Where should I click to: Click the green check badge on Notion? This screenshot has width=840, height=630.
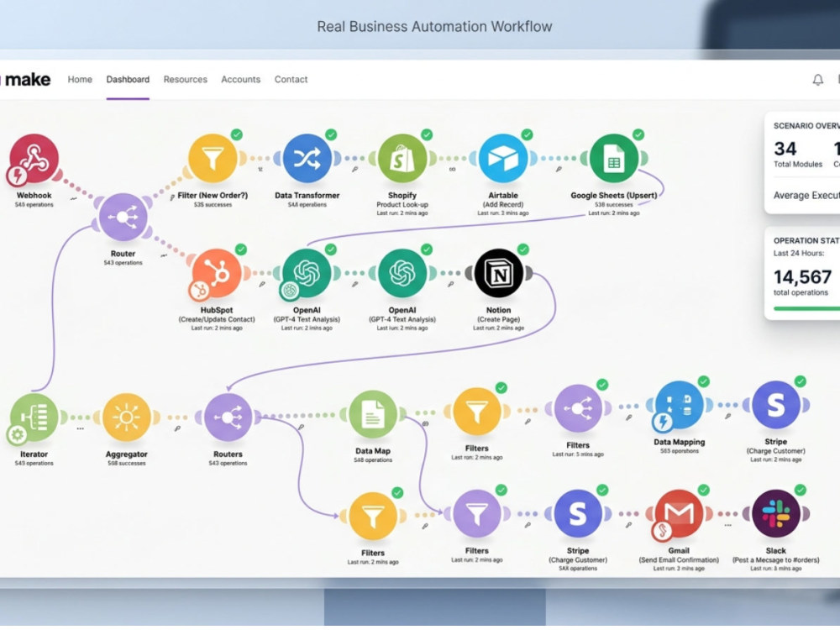click(522, 249)
